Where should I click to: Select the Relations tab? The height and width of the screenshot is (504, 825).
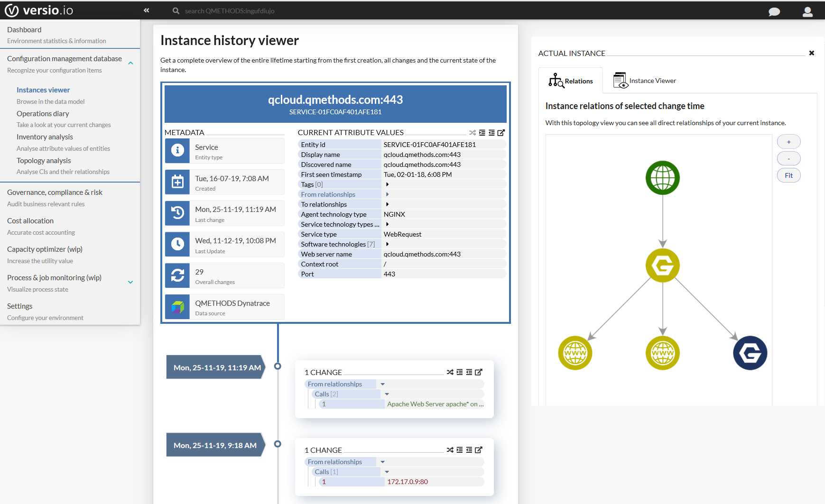coord(571,81)
